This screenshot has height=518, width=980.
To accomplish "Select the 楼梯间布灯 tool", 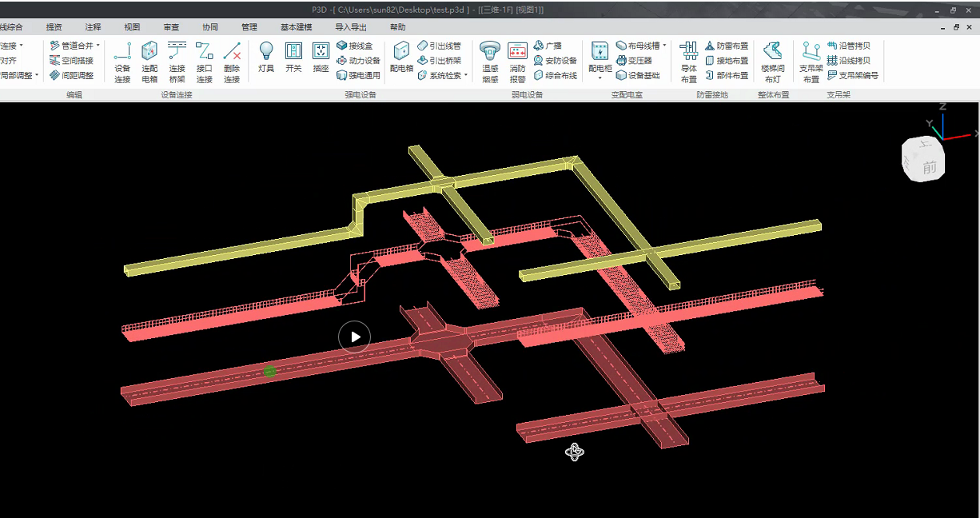I will click(772, 61).
